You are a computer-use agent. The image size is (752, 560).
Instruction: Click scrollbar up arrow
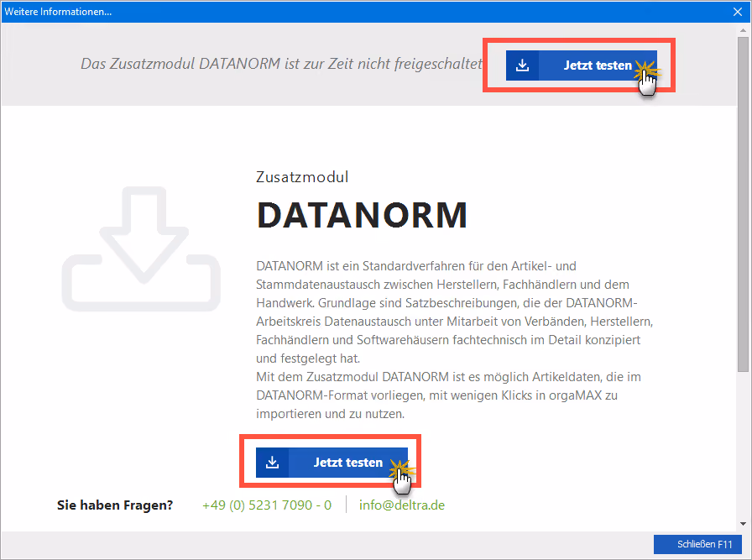tap(743, 30)
